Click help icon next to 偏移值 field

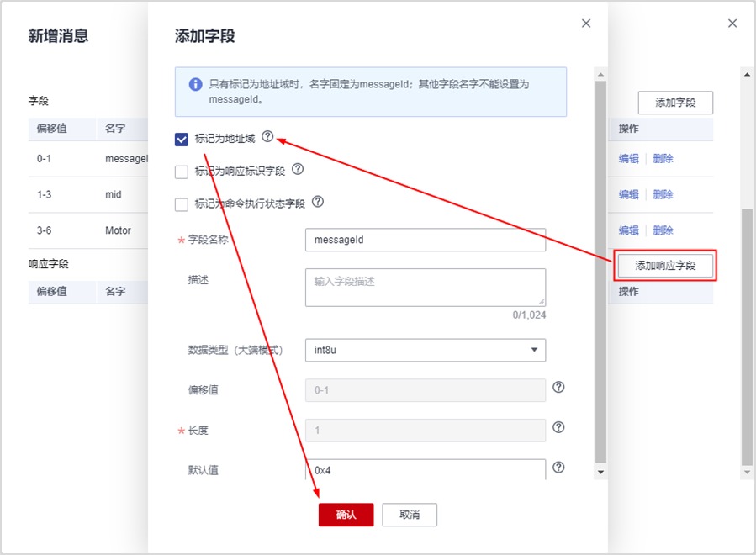point(558,388)
